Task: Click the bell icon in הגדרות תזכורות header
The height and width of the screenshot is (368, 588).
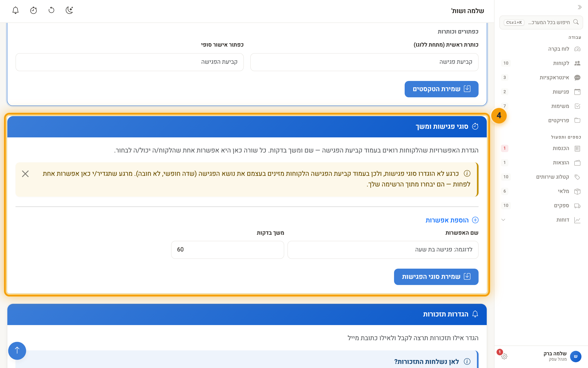Action: (x=475, y=314)
